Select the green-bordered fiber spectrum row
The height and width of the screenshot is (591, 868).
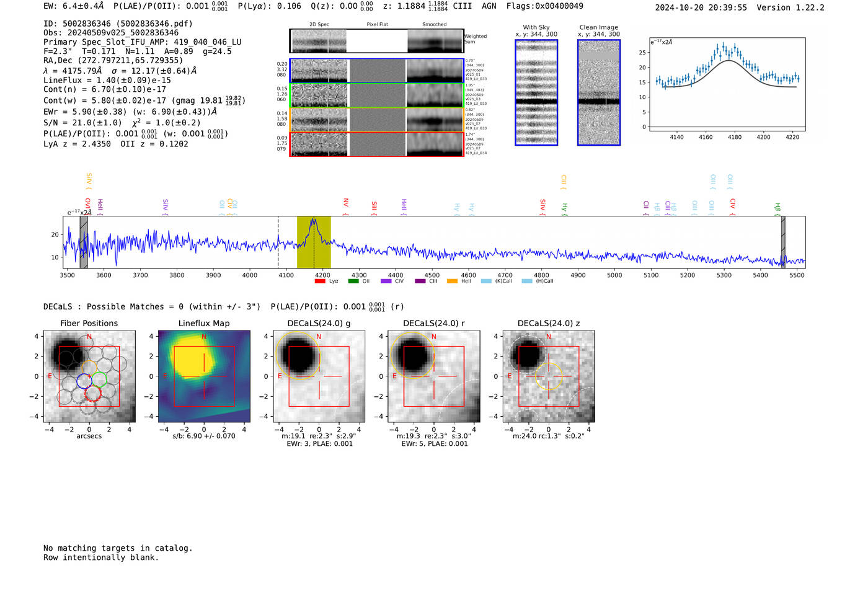point(377,96)
